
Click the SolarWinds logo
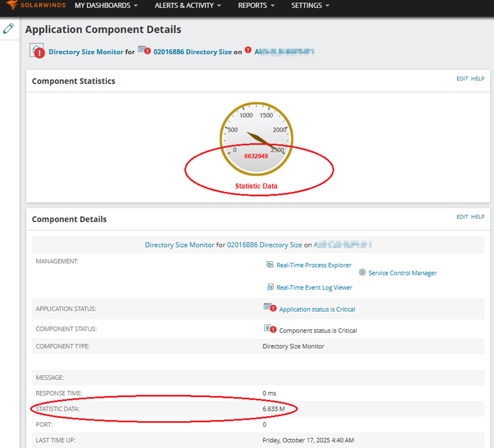(x=36, y=5)
